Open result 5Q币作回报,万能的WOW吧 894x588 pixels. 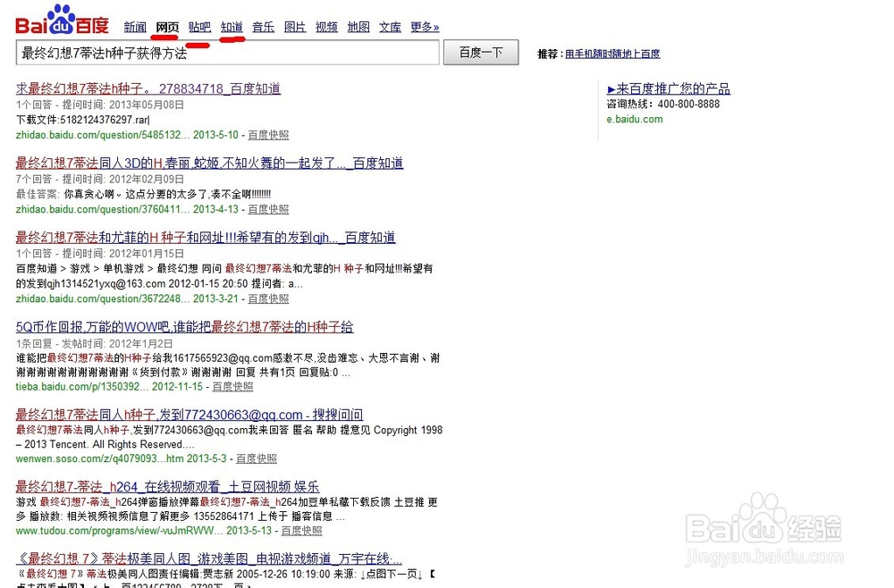(x=185, y=327)
